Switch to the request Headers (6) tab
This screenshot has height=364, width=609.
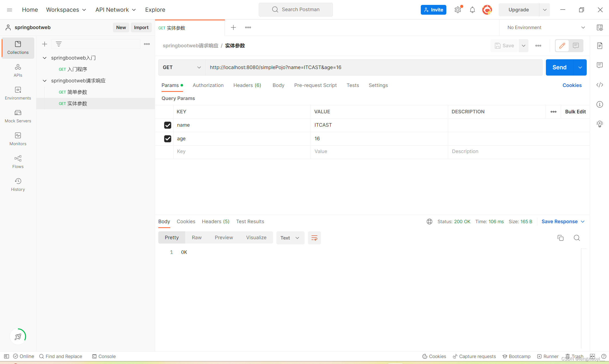[x=247, y=85]
